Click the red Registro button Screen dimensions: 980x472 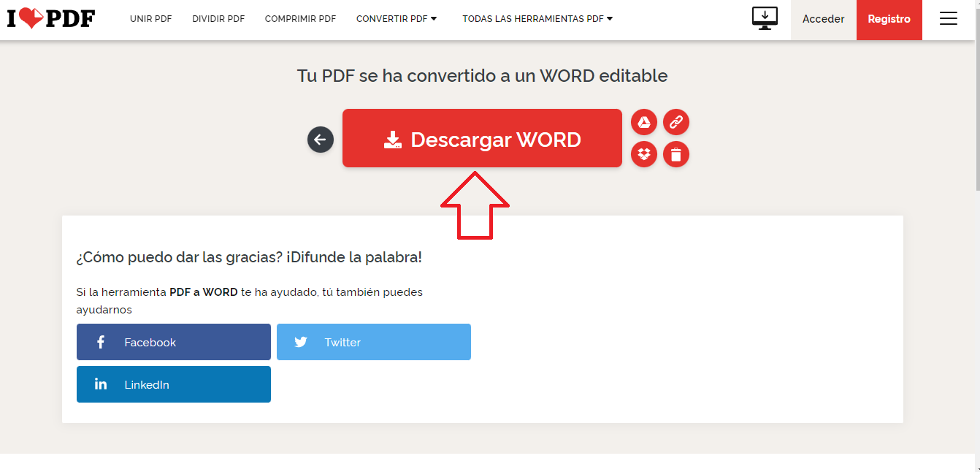(x=889, y=19)
